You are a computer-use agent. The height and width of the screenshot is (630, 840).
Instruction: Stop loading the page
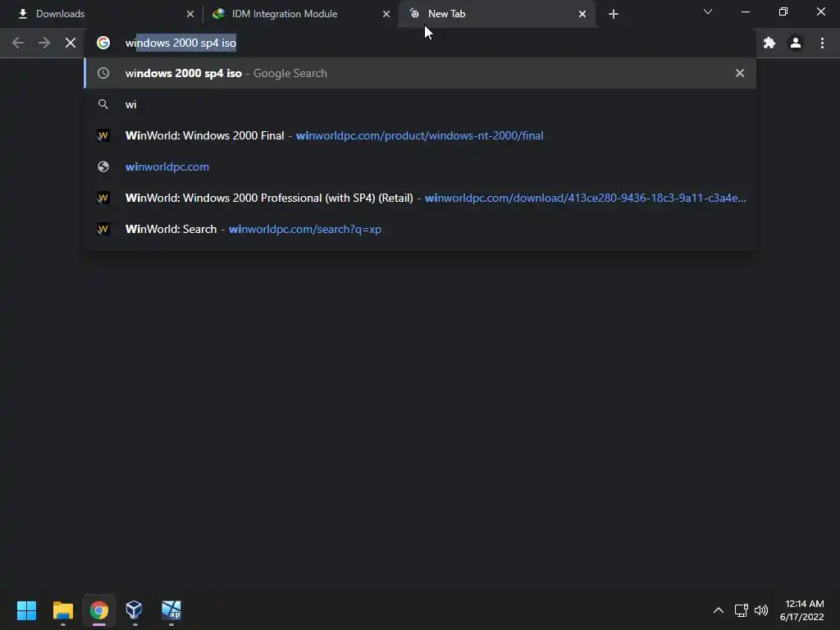coord(71,43)
